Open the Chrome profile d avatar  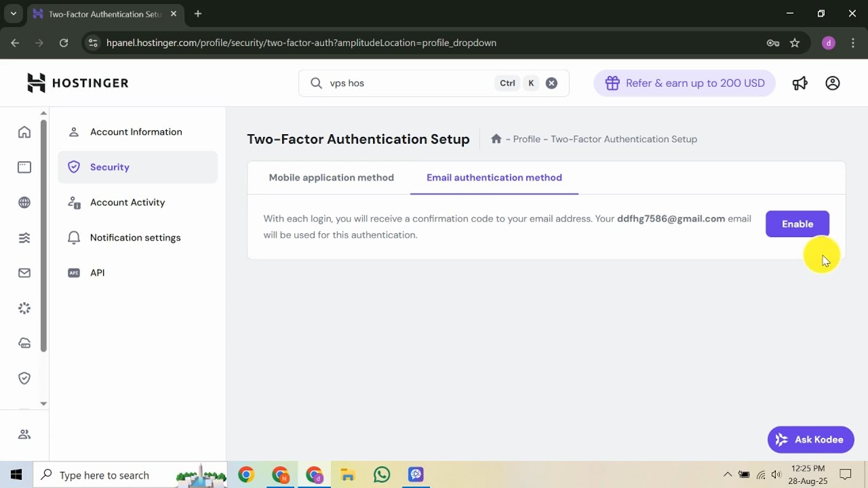pyautogui.click(x=829, y=43)
